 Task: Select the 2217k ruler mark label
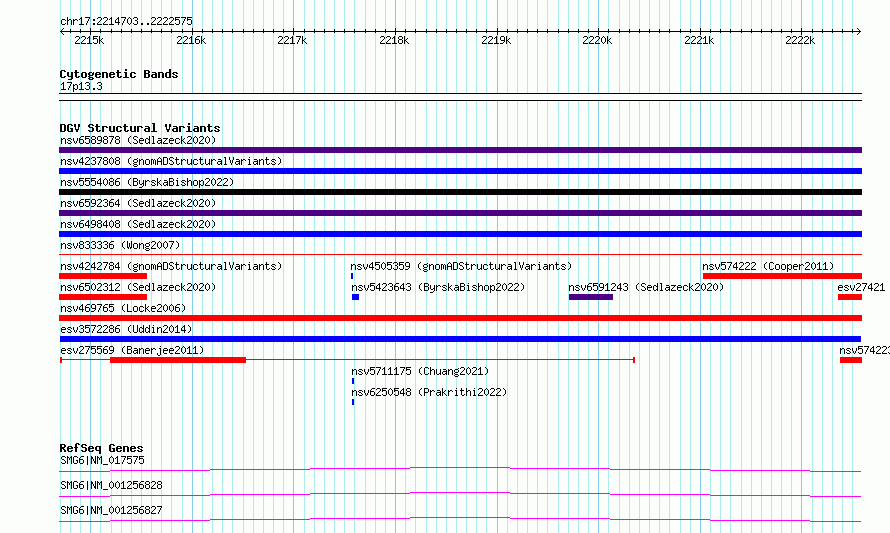(292, 40)
